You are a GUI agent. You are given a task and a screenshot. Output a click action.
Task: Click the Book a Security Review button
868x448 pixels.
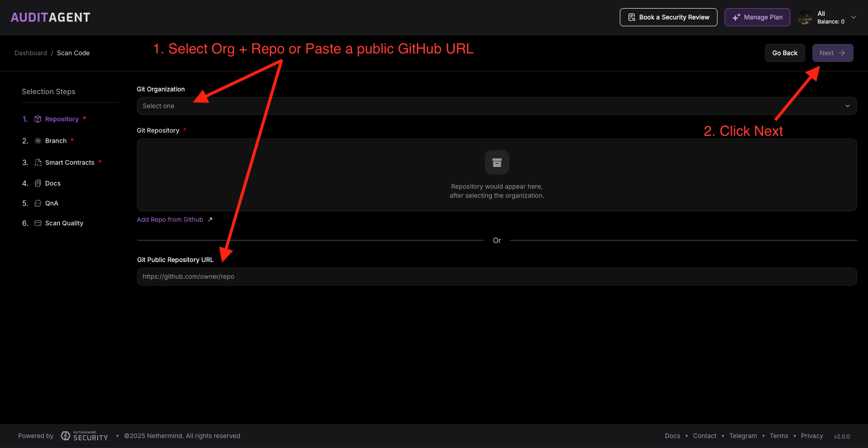(668, 17)
